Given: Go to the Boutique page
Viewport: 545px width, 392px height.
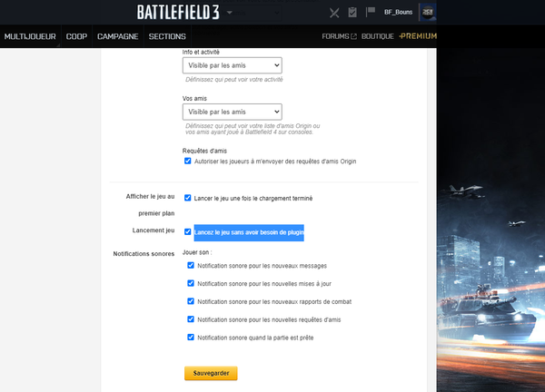Looking at the screenshot, I should pos(378,36).
